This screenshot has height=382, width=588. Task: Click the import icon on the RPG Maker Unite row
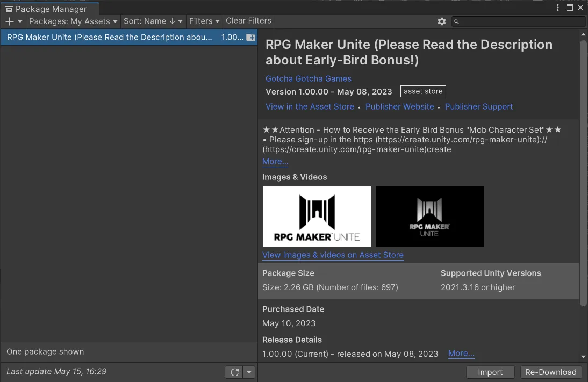(250, 38)
